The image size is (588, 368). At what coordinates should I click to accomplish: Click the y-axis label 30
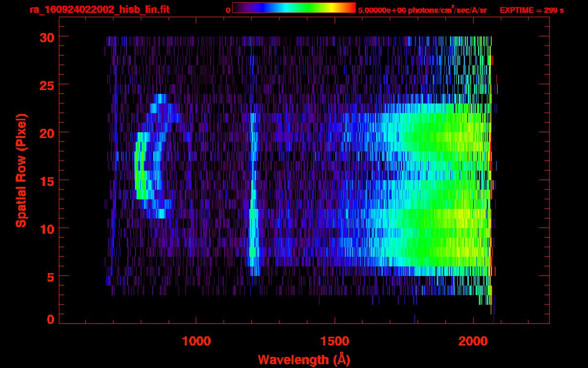(x=46, y=37)
